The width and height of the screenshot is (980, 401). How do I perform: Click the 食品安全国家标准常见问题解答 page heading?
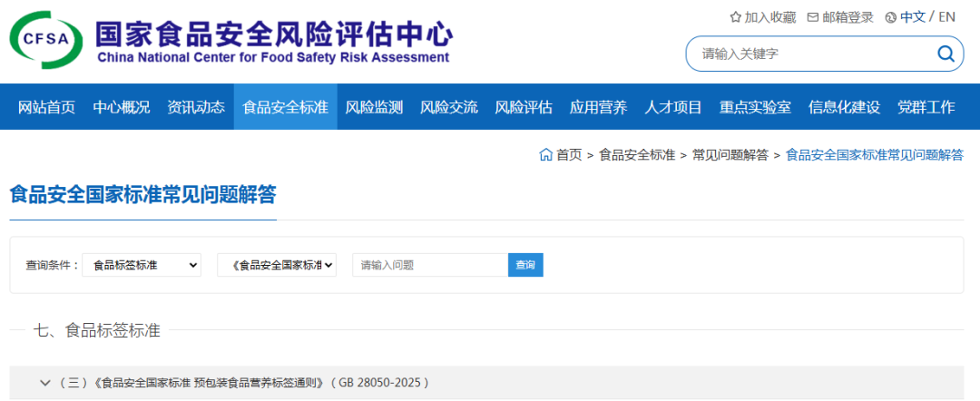[x=142, y=193]
